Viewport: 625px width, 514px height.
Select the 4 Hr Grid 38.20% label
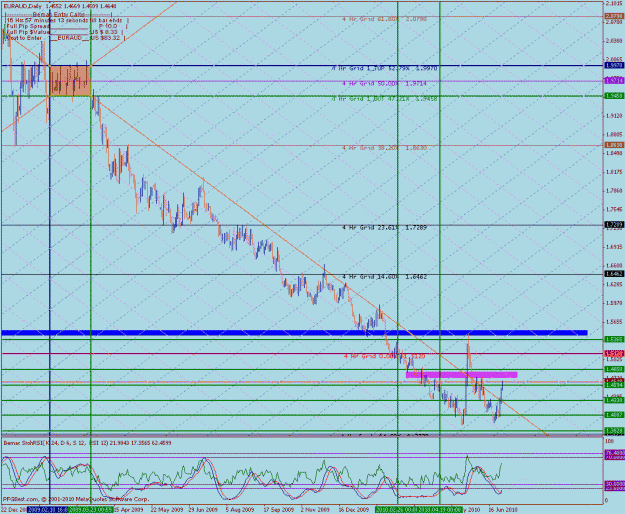(384, 148)
